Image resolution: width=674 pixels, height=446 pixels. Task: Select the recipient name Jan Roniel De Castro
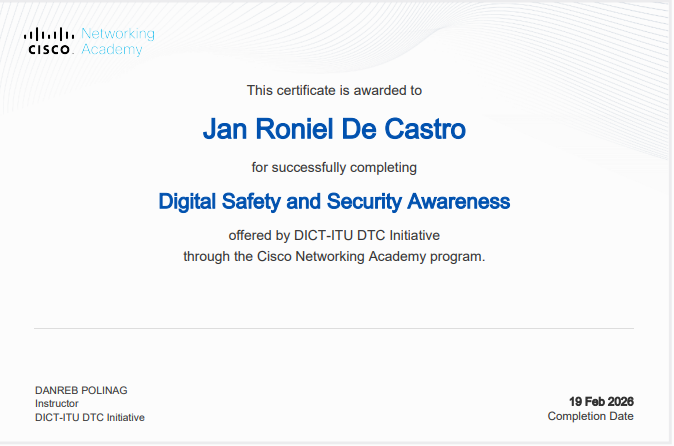coord(334,129)
